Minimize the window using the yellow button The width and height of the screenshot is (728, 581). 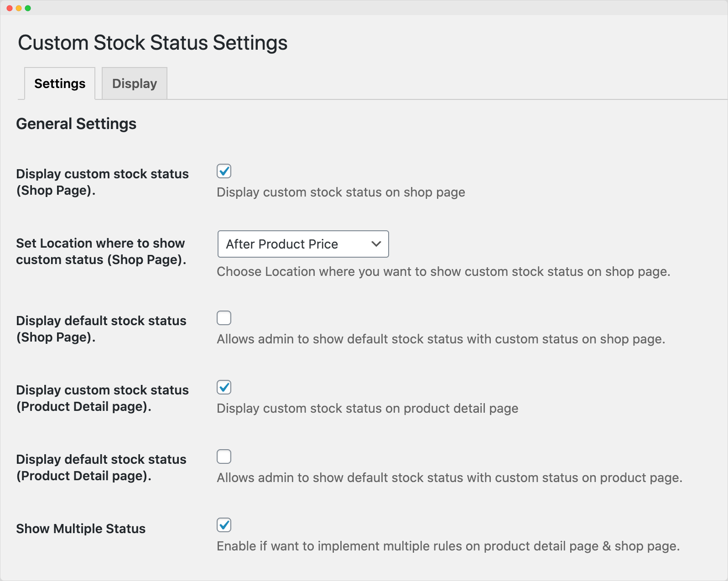pos(19,8)
